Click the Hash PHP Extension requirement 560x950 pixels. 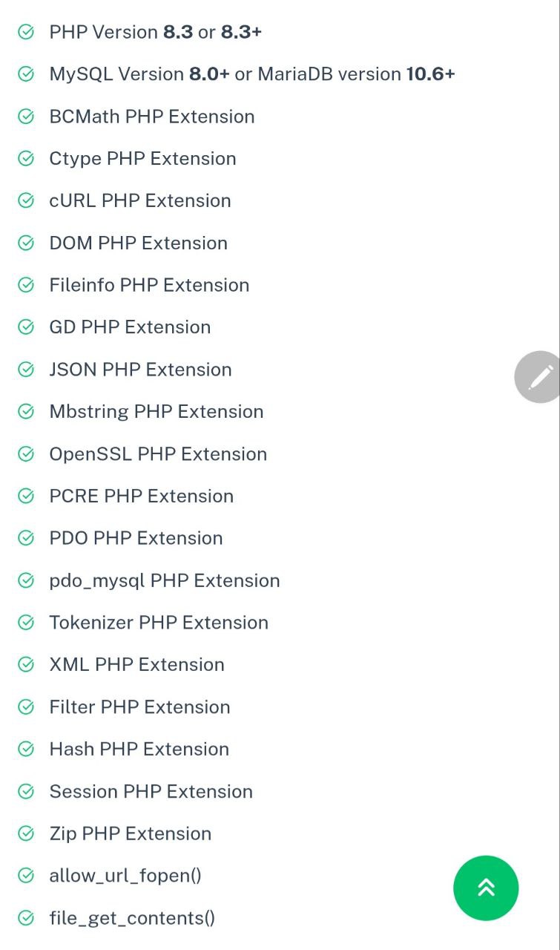[139, 749]
